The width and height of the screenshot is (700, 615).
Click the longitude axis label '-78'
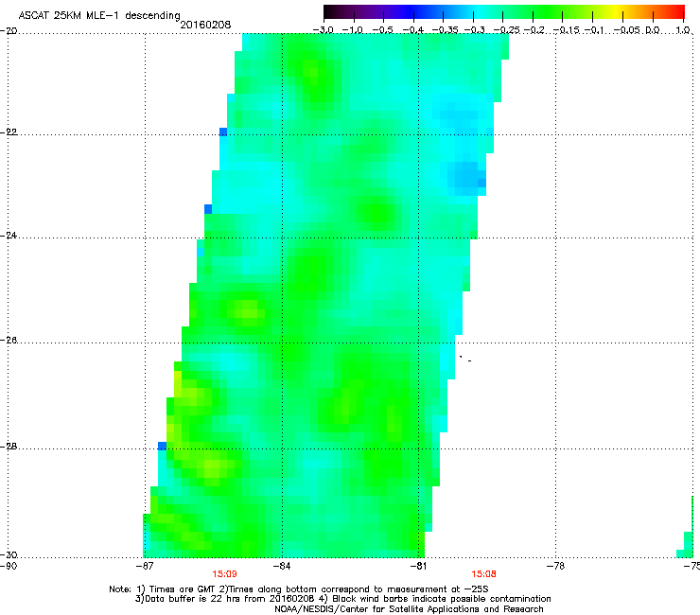(555, 566)
